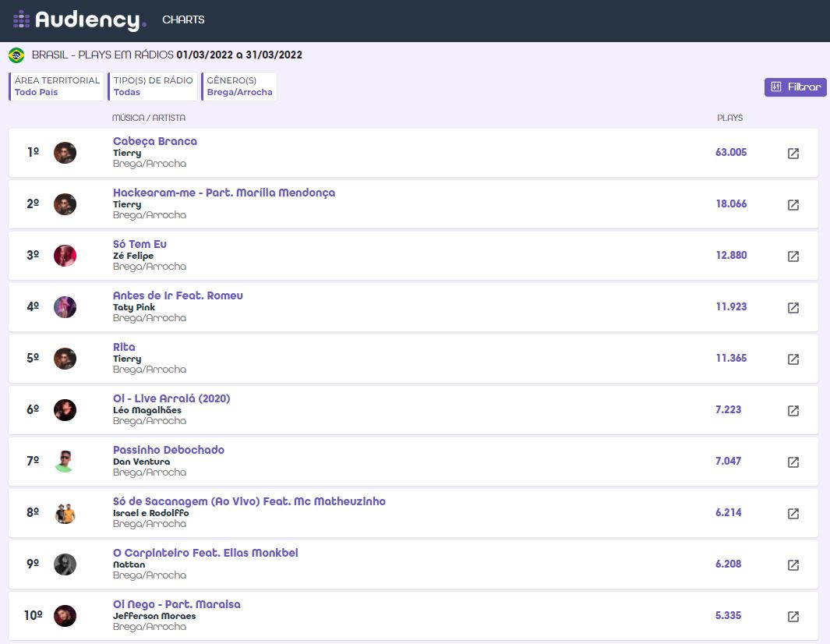Screen dimensions: 830x644
Task: Click plays value 6.208
Action: (729, 564)
